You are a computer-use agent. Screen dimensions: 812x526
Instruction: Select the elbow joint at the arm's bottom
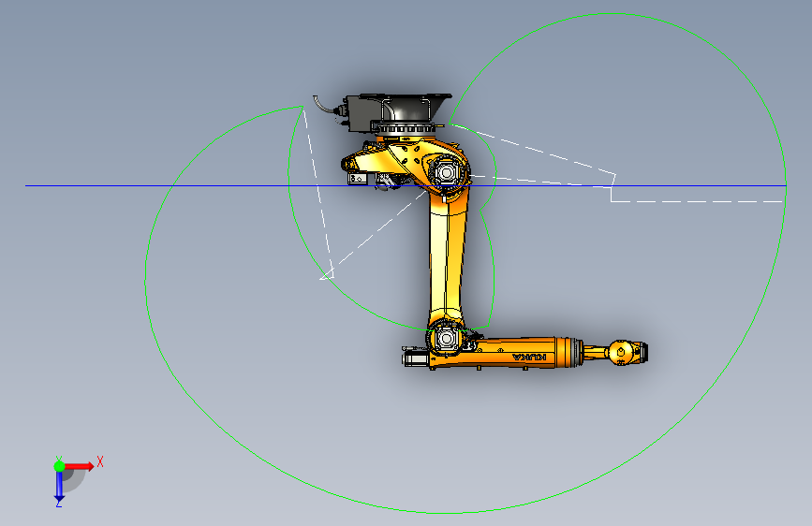coord(446,339)
